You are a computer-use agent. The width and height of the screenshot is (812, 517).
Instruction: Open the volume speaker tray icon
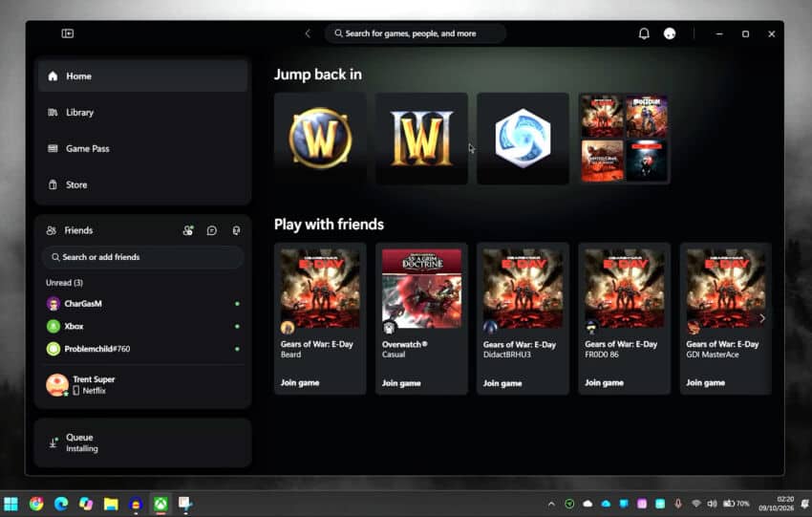click(712, 504)
